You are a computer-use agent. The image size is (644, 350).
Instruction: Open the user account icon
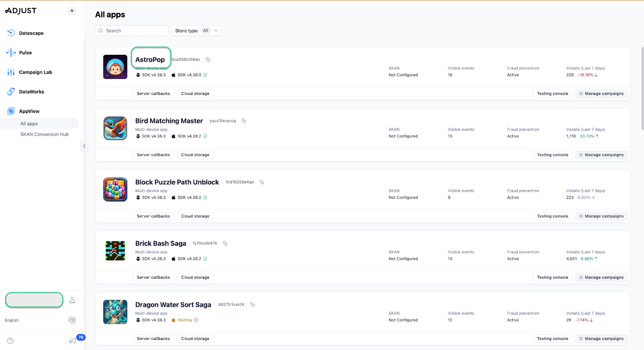pos(72,300)
